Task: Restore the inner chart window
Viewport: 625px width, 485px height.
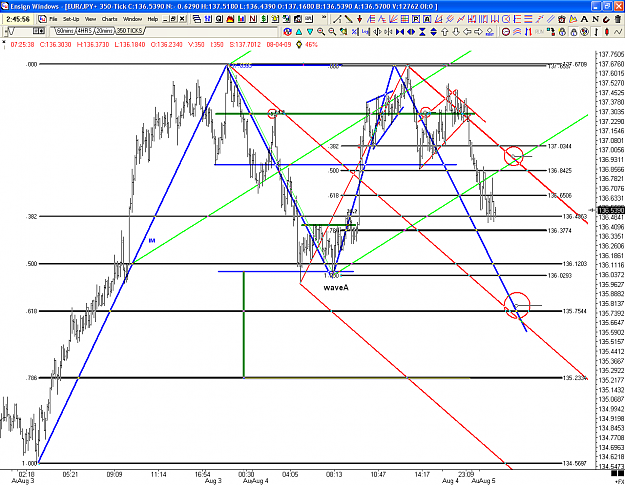Action: [x=173, y=19]
